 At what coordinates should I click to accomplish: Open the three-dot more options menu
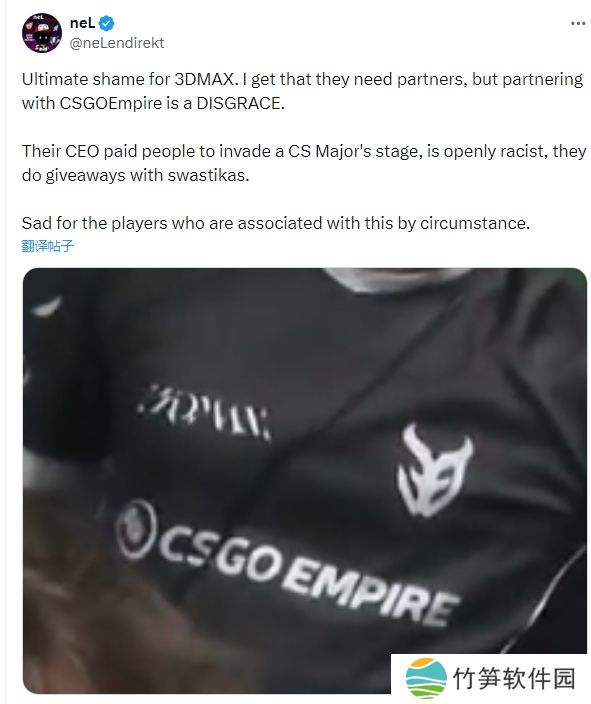pos(578,23)
